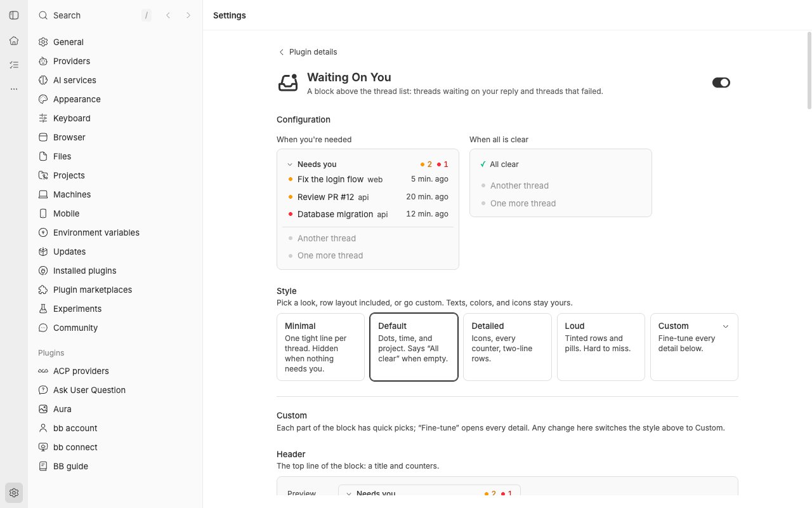Open the Ask User Question plugin
Screen dimensions: 812x508
pos(117,390)
